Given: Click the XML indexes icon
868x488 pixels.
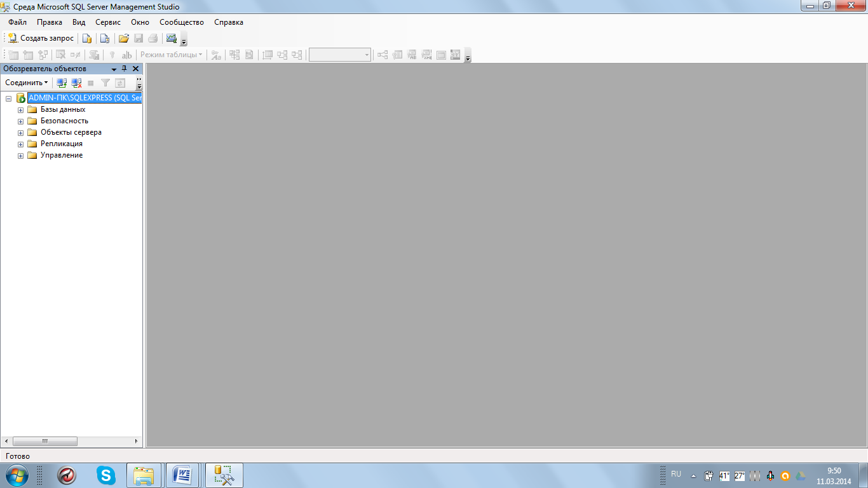Looking at the screenshot, I should 426,55.
